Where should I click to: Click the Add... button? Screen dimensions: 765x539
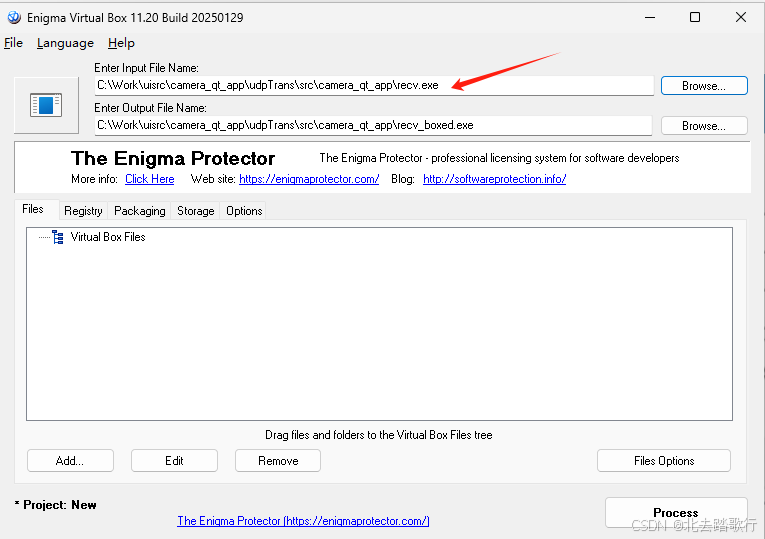(x=70, y=461)
